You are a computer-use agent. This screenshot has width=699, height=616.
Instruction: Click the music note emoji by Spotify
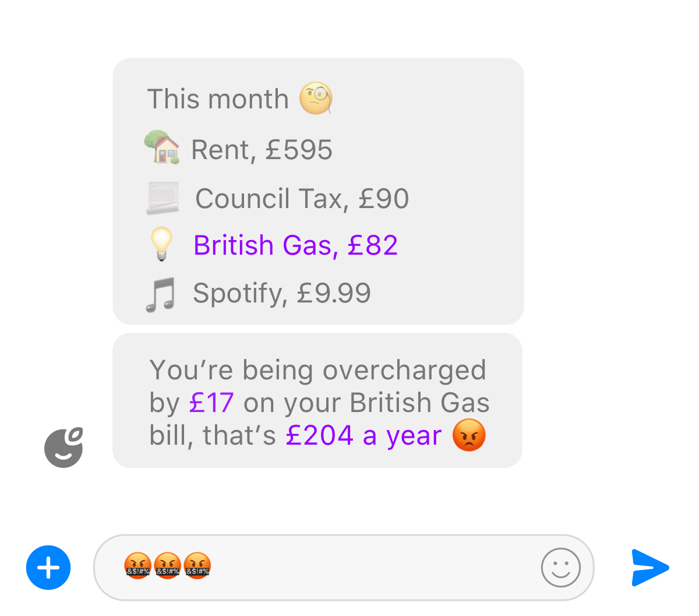tap(160, 294)
